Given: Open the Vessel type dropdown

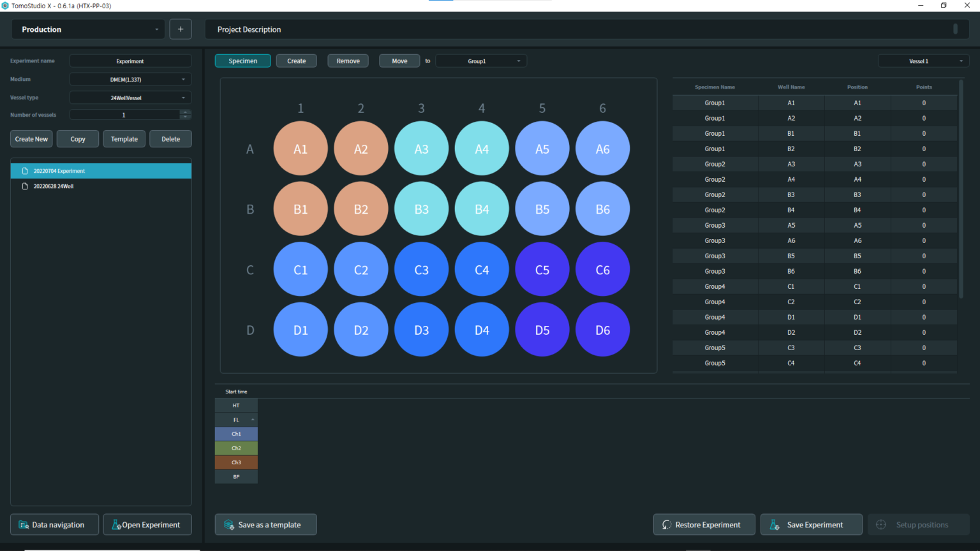Looking at the screenshot, I should pos(130,98).
